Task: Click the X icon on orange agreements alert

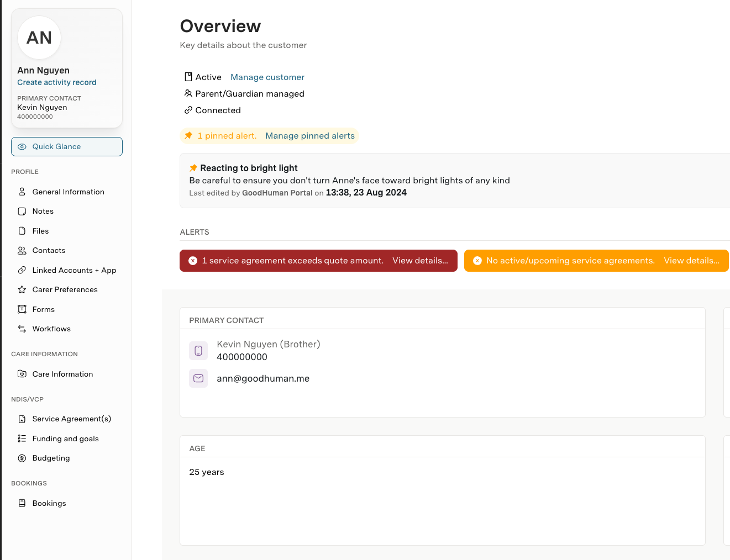Action: [x=477, y=261]
